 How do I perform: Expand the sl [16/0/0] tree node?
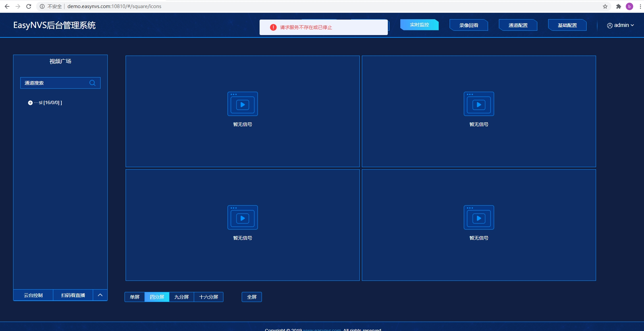tap(30, 103)
